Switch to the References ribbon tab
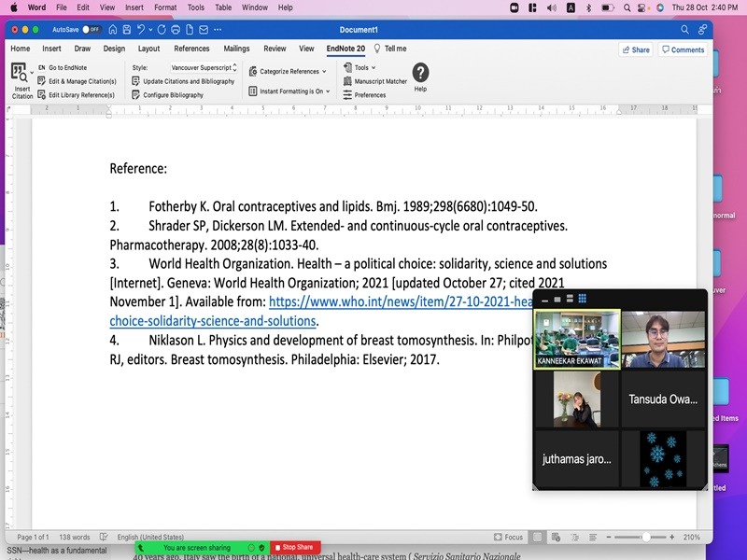 click(x=191, y=49)
